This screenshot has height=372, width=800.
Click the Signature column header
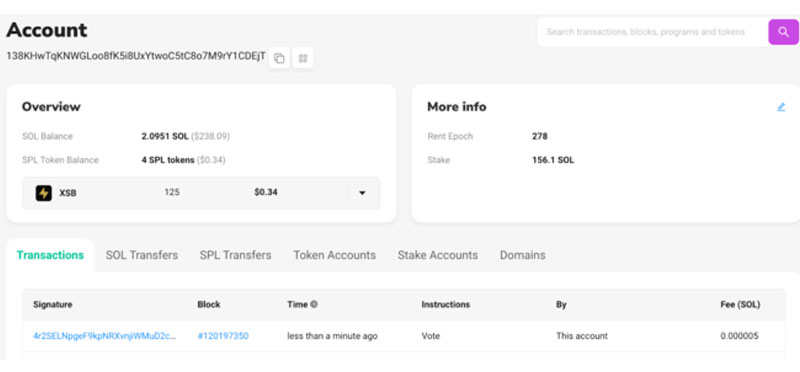point(53,305)
